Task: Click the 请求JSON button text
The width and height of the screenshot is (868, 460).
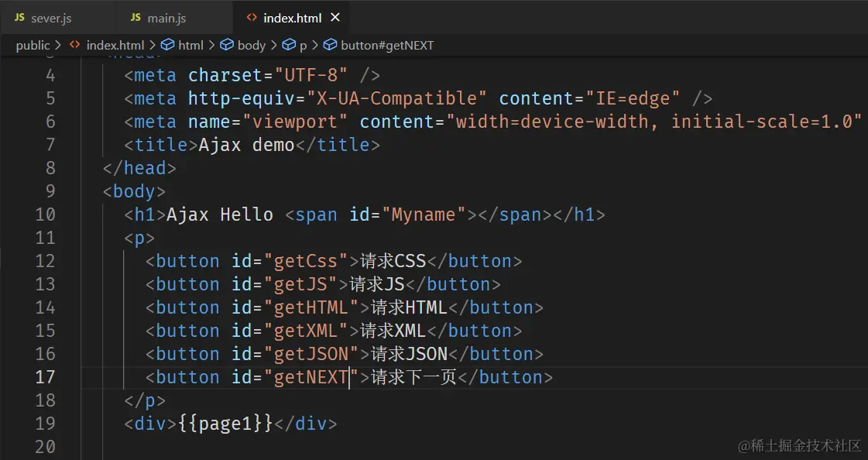Action: (409, 354)
